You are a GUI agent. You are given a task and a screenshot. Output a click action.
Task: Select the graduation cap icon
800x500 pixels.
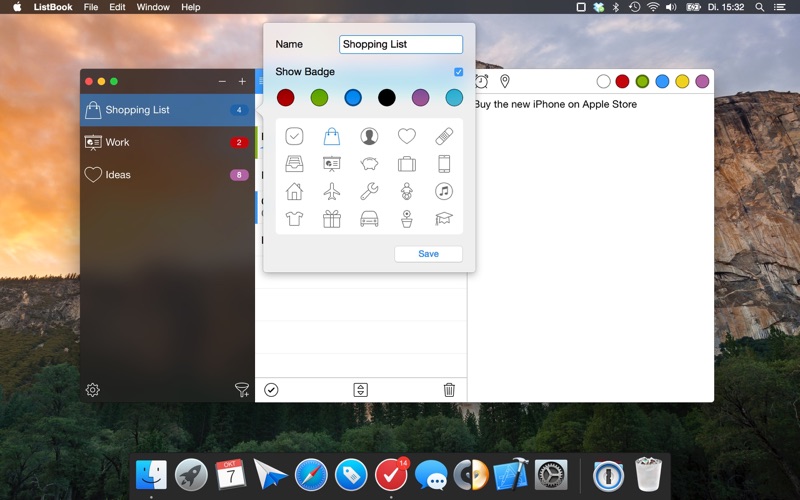pyautogui.click(x=444, y=219)
